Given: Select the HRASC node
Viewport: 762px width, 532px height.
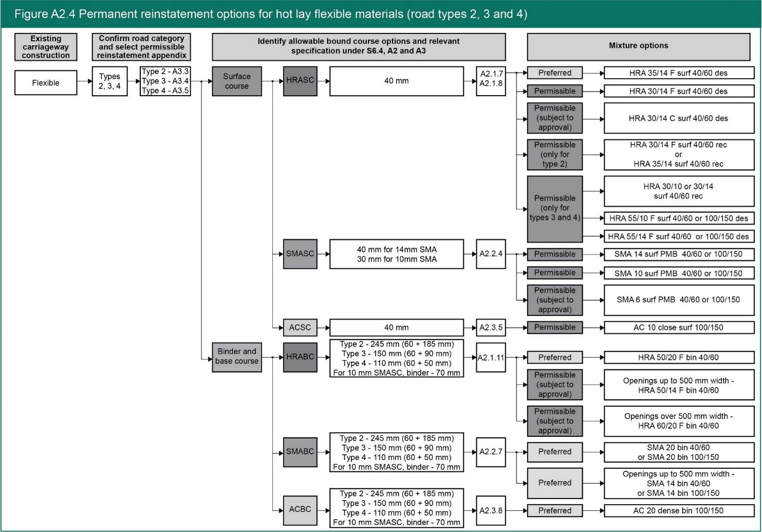Looking at the screenshot, I should point(300,81).
